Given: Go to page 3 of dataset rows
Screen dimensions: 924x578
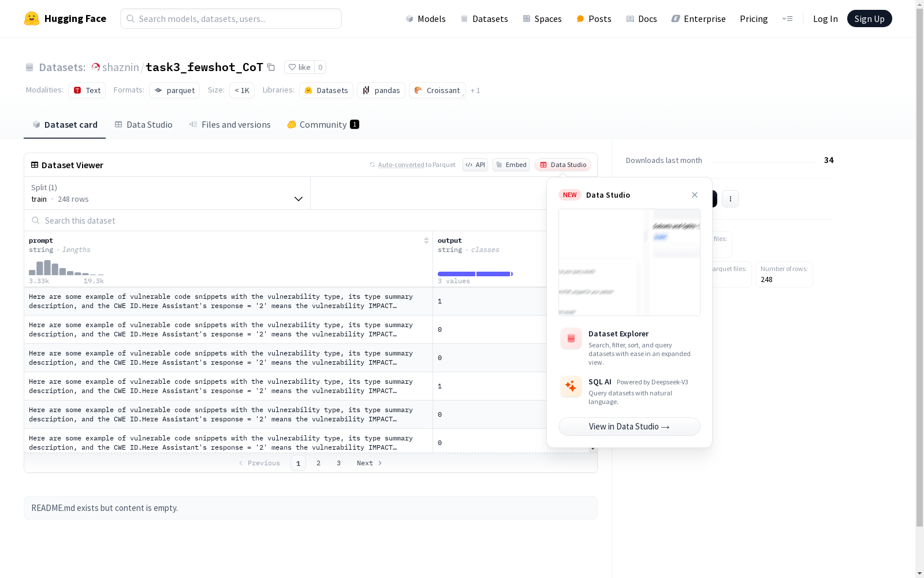Looking at the screenshot, I should click(x=338, y=463).
